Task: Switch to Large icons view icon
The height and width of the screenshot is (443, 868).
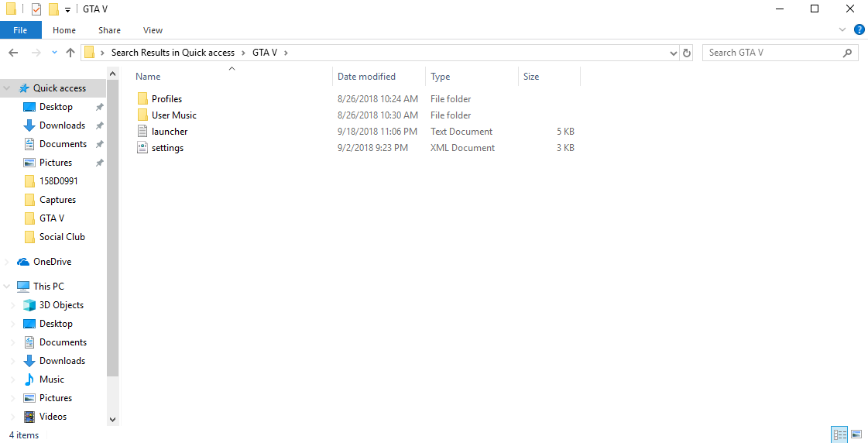Action: pyautogui.click(x=856, y=434)
